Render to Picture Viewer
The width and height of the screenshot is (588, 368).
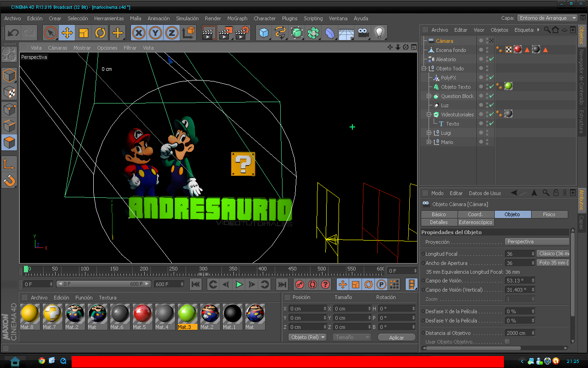226,33
